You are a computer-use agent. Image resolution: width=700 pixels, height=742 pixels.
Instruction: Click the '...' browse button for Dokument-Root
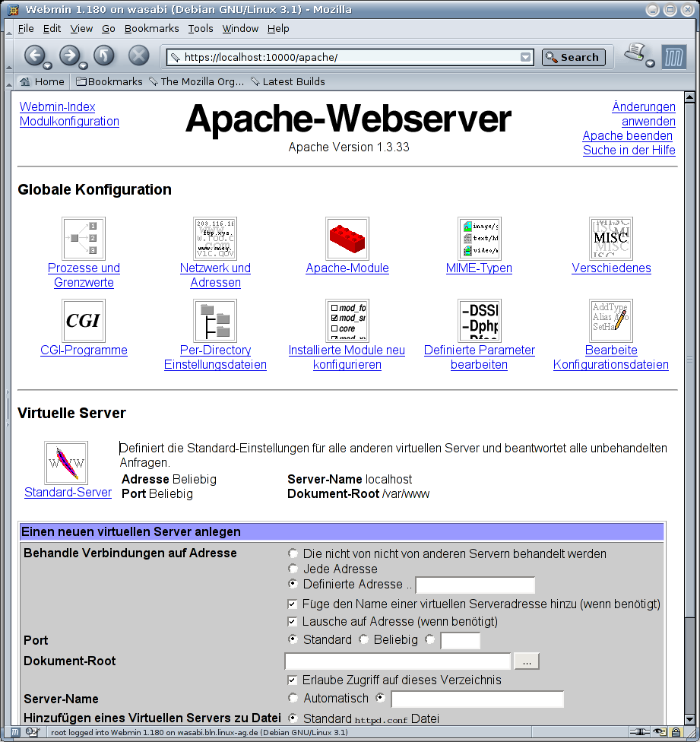click(527, 661)
